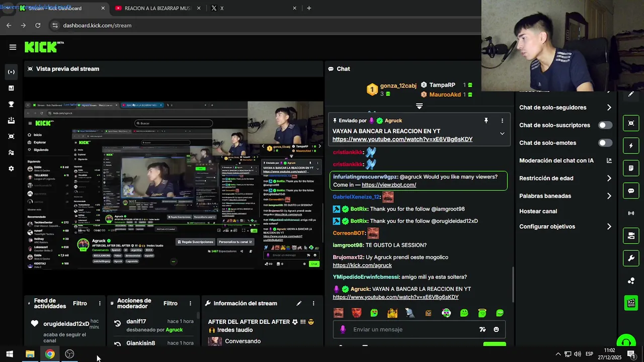The image size is (644, 362).
Task: Reload the browser page
Action: tap(38, 25)
